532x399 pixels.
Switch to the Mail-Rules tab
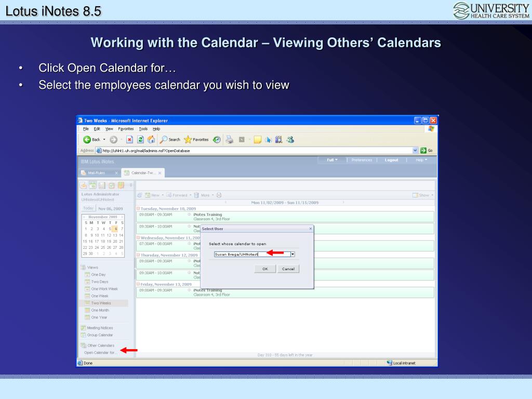pyautogui.click(x=97, y=172)
